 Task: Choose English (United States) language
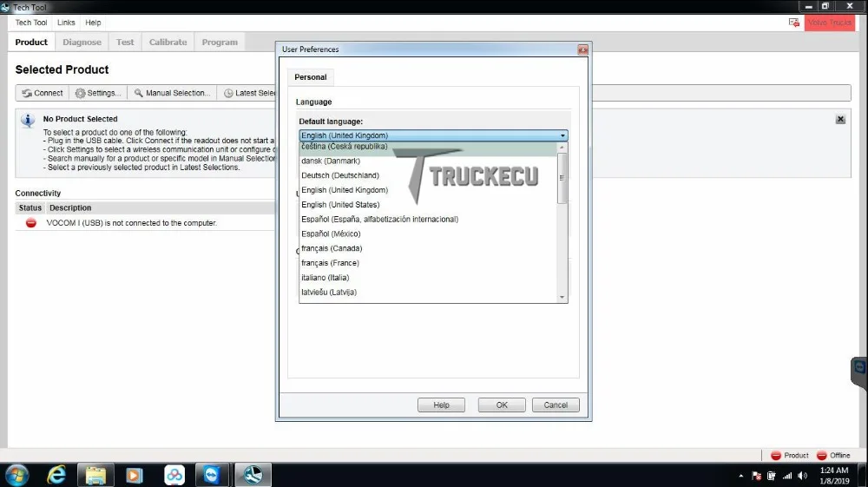pos(428,205)
